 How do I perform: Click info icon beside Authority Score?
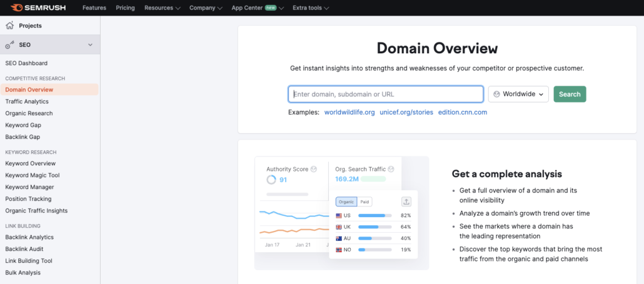tap(314, 169)
